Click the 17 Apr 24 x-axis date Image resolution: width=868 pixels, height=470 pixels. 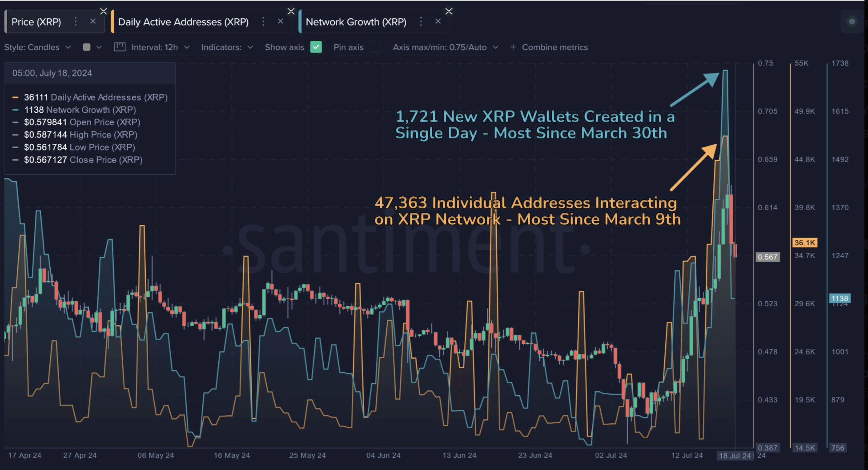[24, 455]
